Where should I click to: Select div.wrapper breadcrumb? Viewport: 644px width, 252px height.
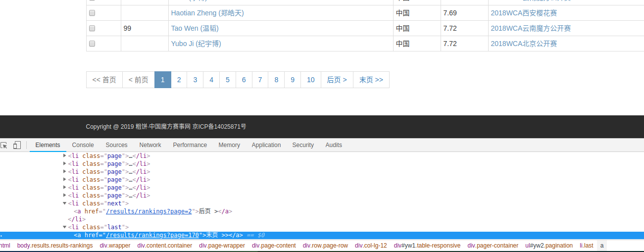pos(115,246)
